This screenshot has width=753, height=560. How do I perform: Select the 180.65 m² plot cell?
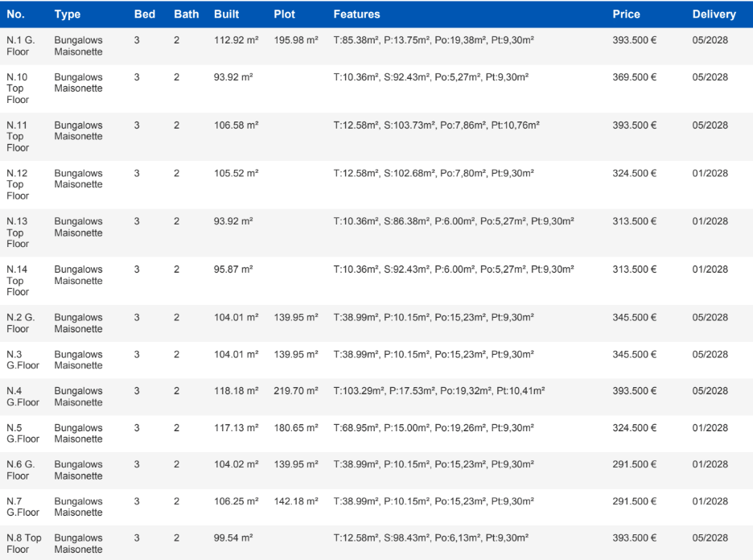(x=296, y=428)
